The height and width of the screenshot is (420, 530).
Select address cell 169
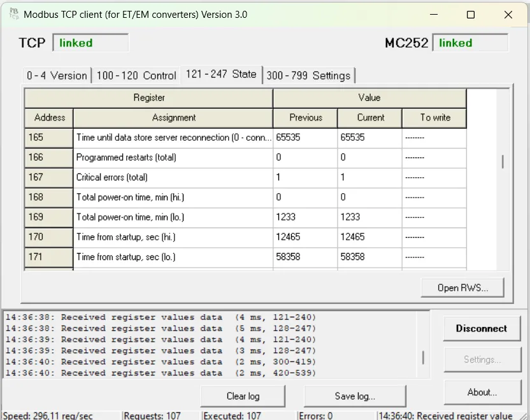point(49,217)
